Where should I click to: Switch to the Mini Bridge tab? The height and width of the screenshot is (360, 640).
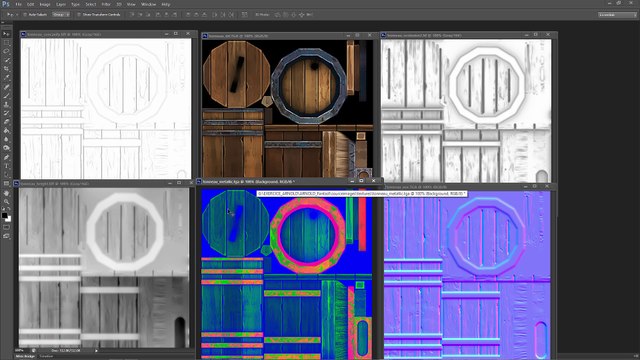25,356
